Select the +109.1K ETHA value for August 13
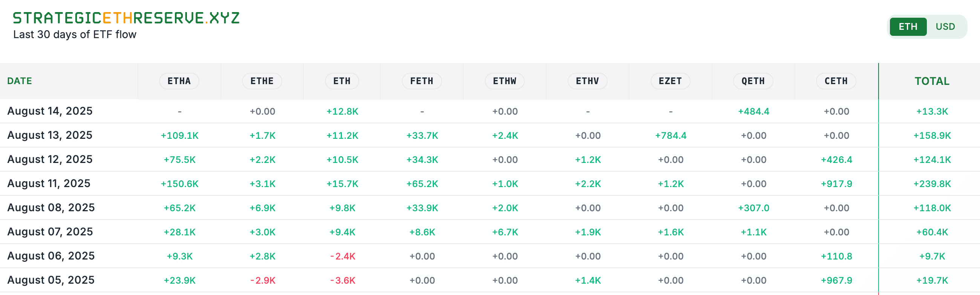 click(179, 135)
